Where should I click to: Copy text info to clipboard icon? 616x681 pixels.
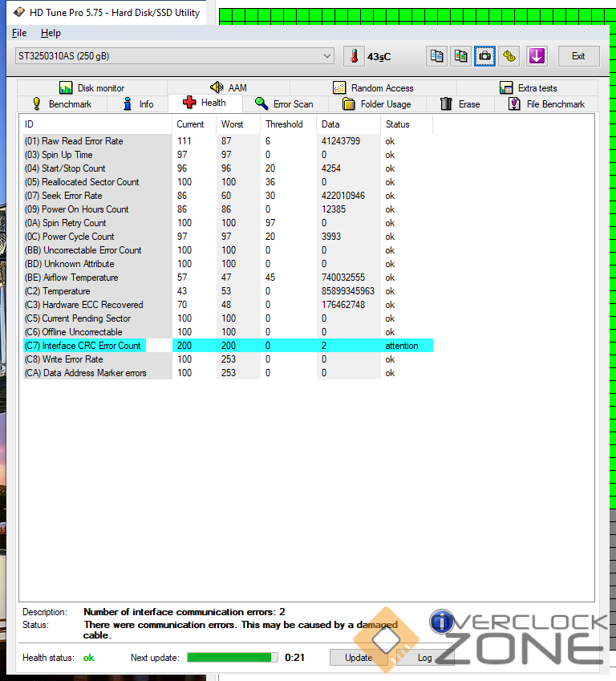[436, 56]
